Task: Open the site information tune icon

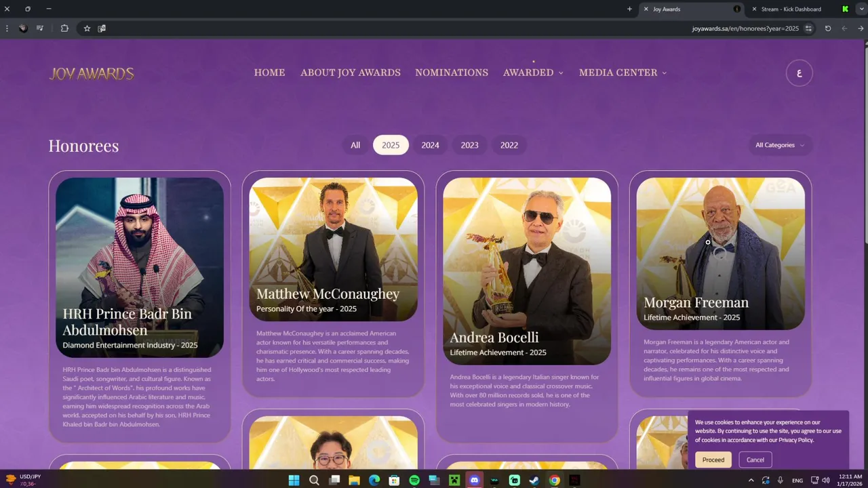Action: [808, 28]
